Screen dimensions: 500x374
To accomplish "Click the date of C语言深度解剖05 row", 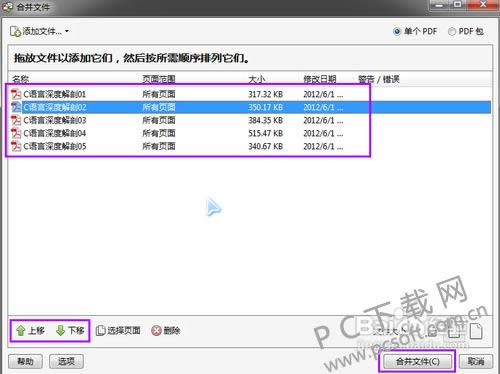I will coord(323,146).
